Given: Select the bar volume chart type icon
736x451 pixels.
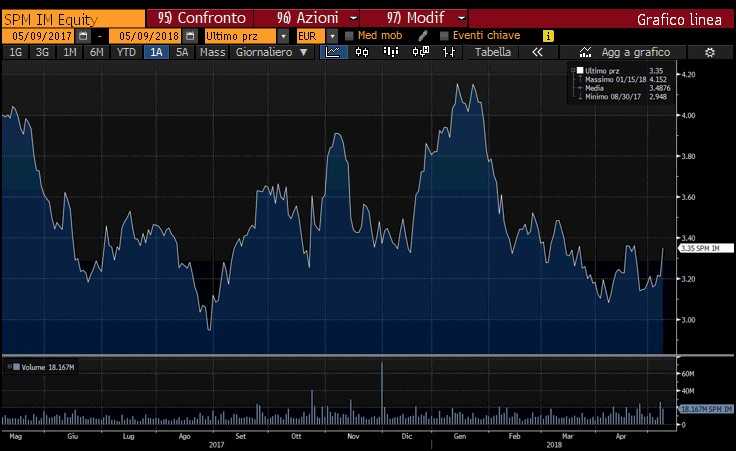Looking at the screenshot, I should point(391,52).
